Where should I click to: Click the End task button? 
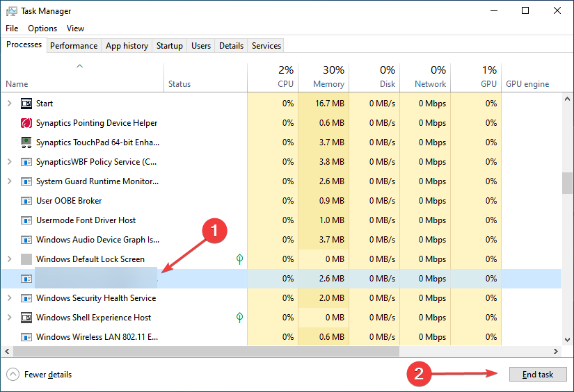(538, 375)
